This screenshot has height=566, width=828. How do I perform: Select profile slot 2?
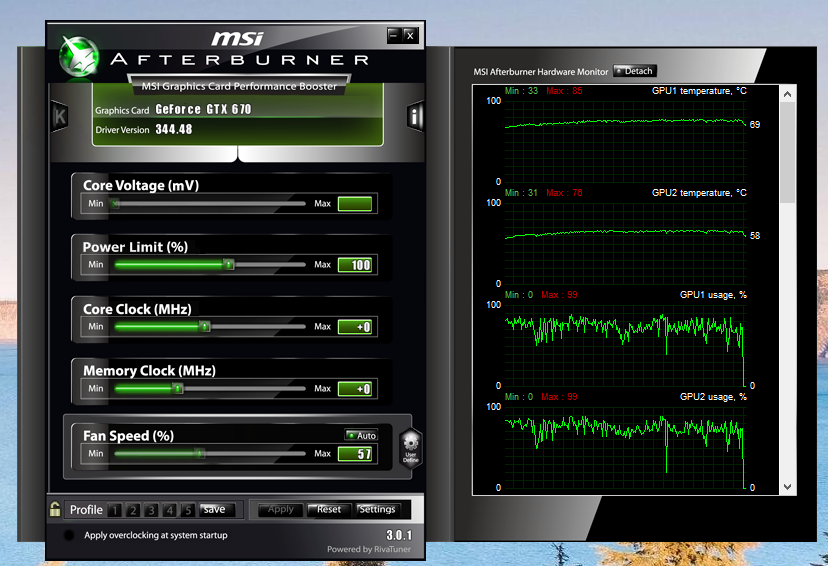click(x=133, y=510)
